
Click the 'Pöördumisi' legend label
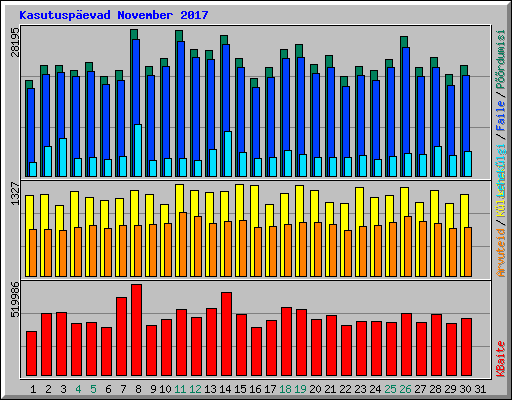click(501, 60)
